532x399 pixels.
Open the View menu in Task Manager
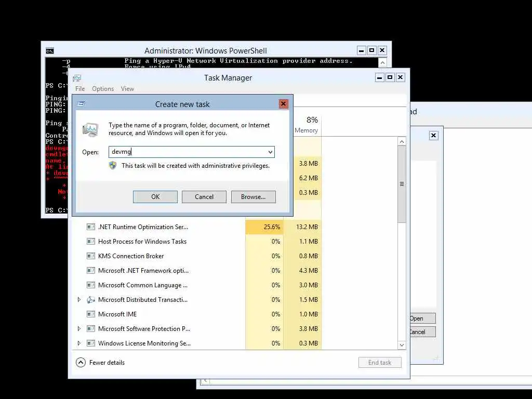(x=127, y=89)
